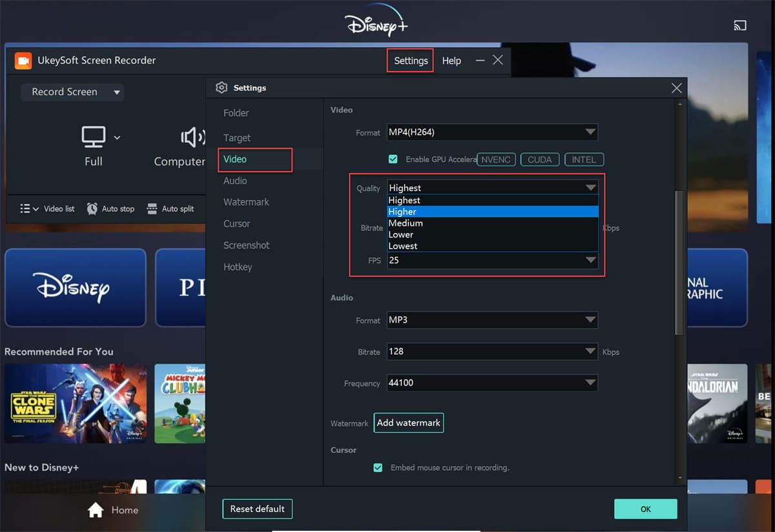The image size is (775, 532).
Task: Click the Settings panel vertical scrollbar
Action: [679, 258]
